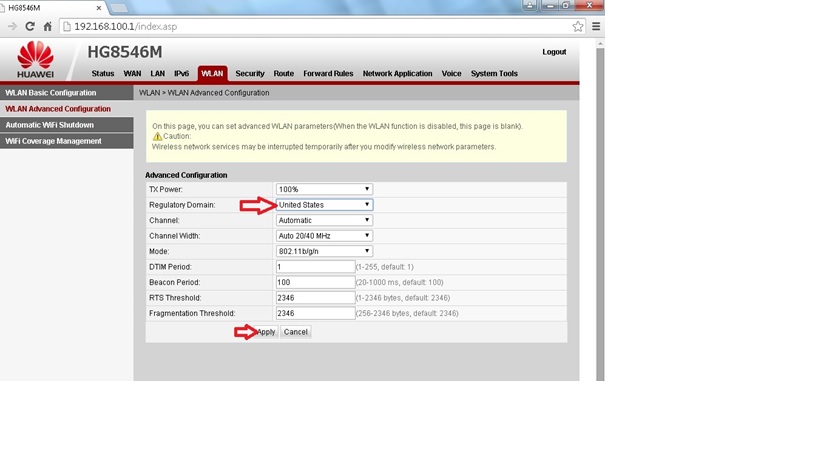Click the Fragmentation Threshold input field

[x=315, y=313]
